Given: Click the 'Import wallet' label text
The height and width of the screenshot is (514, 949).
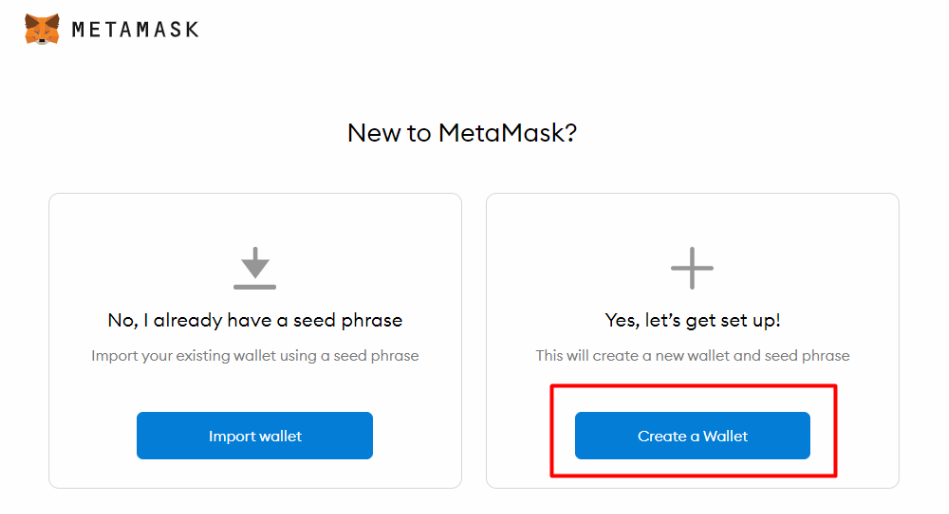Looking at the screenshot, I should click(x=255, y=437).
